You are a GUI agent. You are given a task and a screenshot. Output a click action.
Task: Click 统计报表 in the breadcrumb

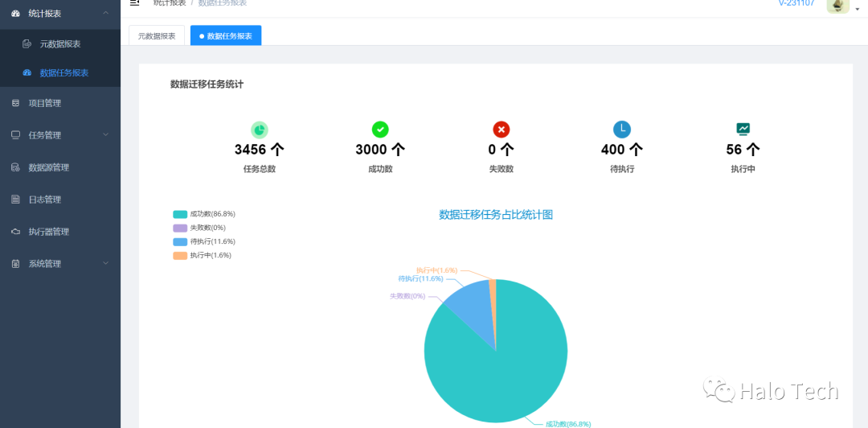(170, 3)
